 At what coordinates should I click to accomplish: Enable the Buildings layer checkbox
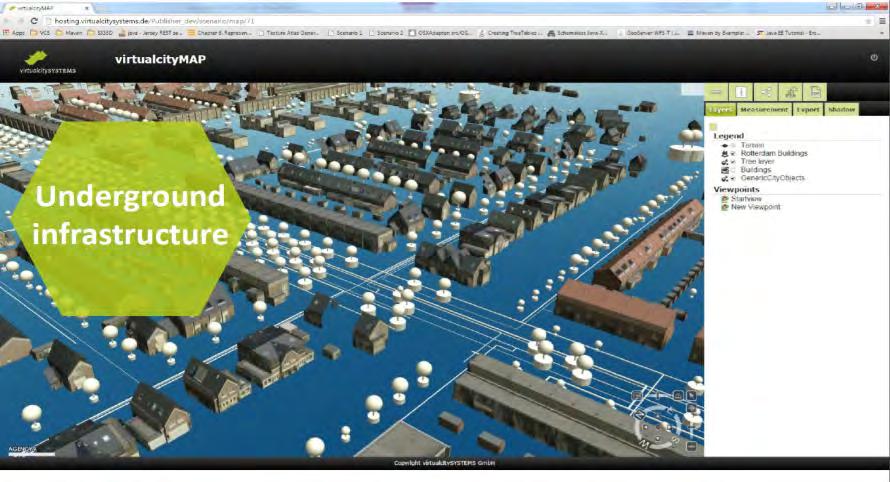coord(733,170)
